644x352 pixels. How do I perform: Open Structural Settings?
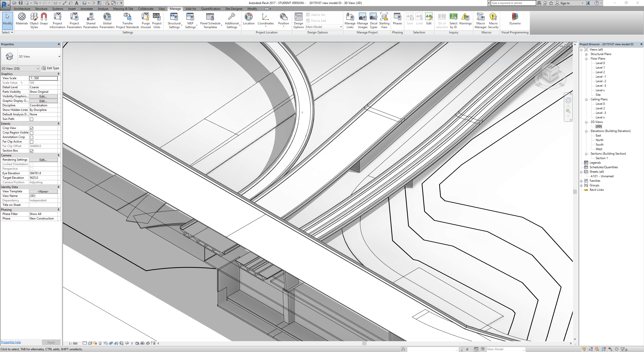pos(174,20)
